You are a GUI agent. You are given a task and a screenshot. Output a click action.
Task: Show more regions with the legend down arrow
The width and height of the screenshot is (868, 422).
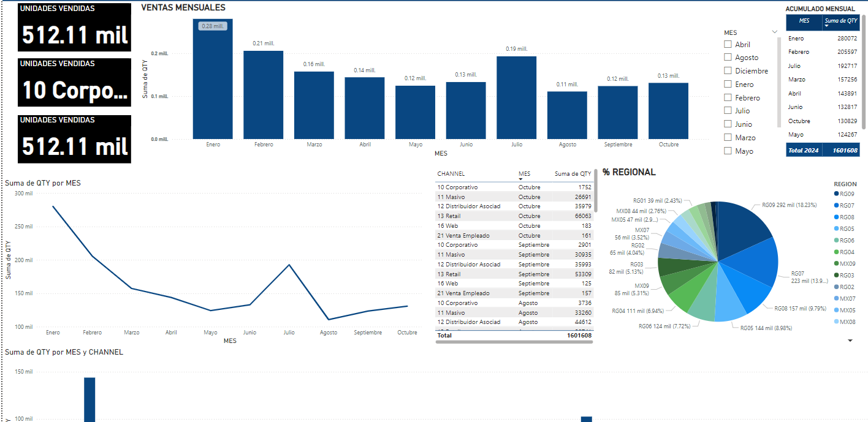850,341
